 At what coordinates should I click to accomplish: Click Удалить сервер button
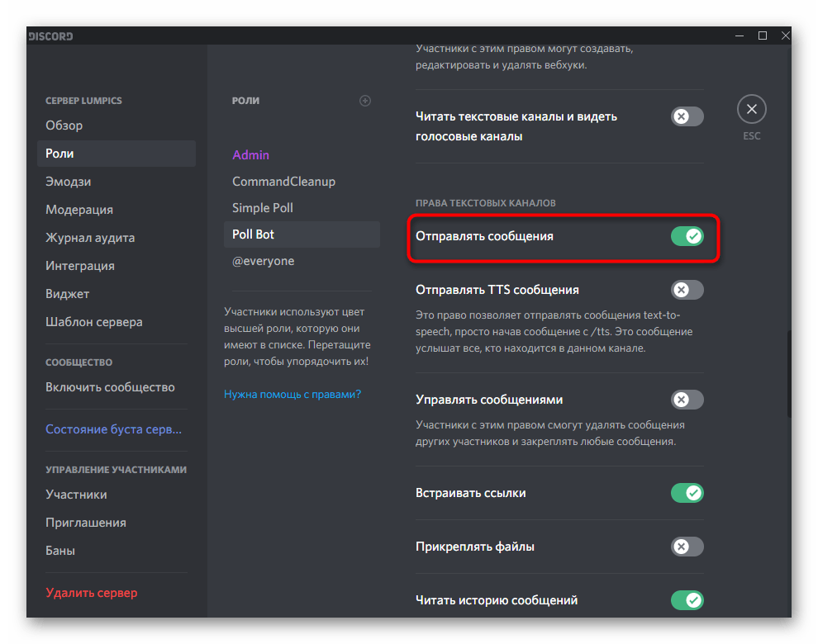tap(117, 593)
